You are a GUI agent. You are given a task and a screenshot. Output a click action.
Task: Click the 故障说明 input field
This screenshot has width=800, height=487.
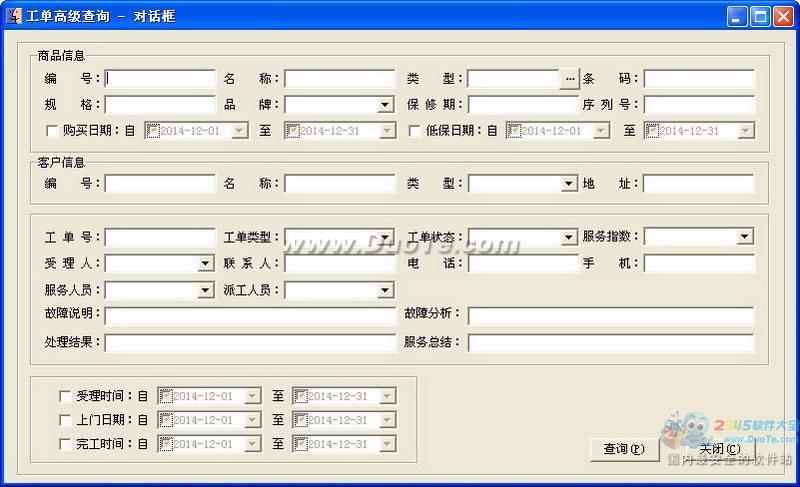coord(250,316)
